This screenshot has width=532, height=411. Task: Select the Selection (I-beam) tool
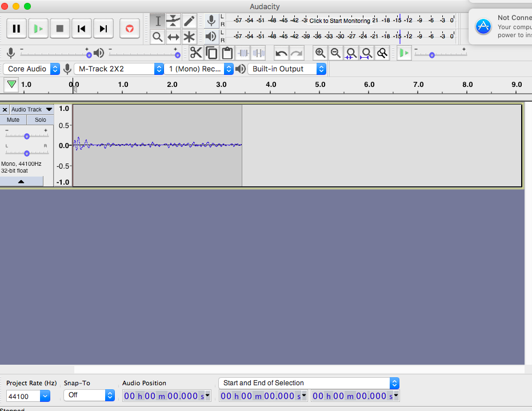click(x=158, y=21)
